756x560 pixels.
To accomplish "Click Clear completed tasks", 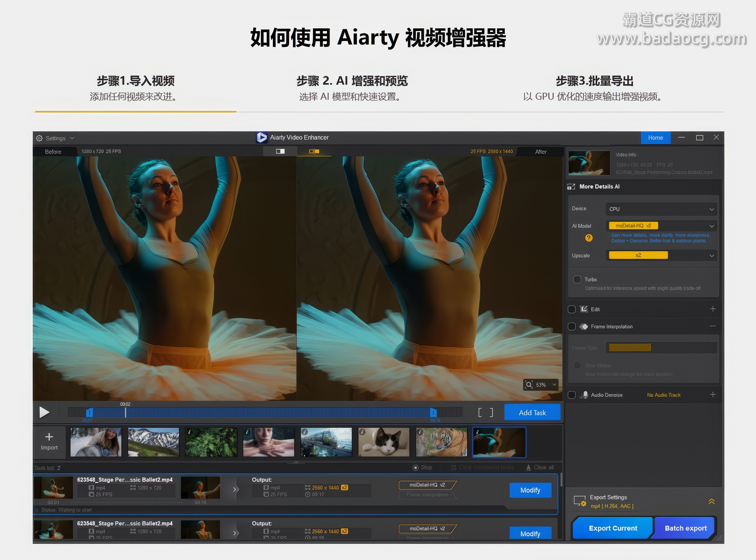I will point(482,468).
